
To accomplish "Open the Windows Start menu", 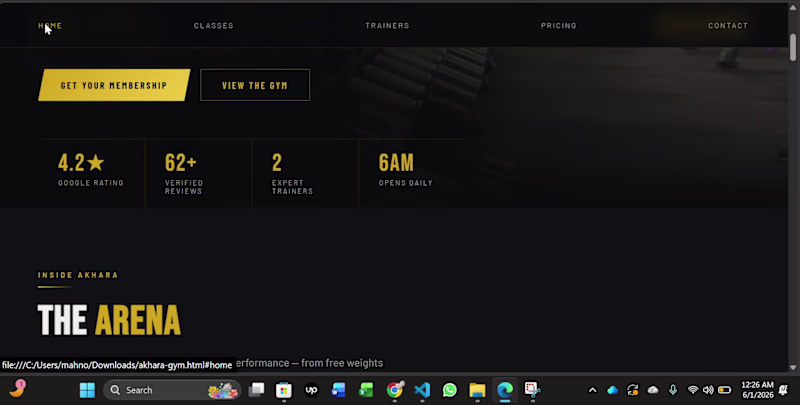I will [87, 390].
